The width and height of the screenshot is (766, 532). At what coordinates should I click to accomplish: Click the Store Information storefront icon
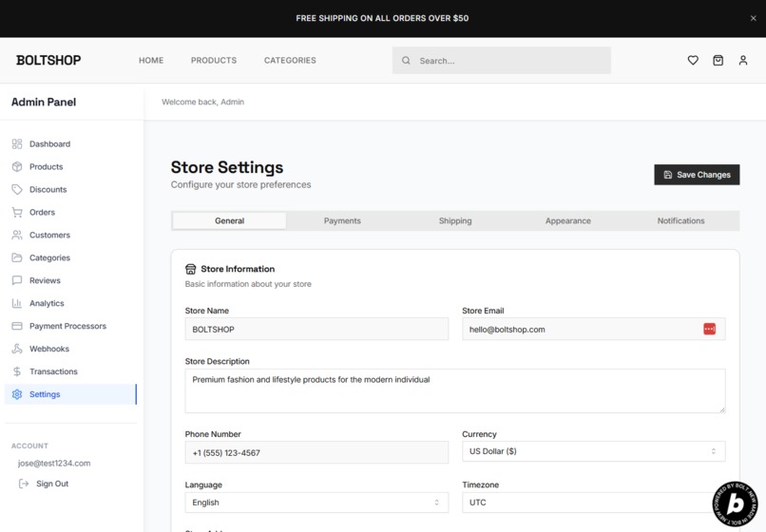coord(190,269)
